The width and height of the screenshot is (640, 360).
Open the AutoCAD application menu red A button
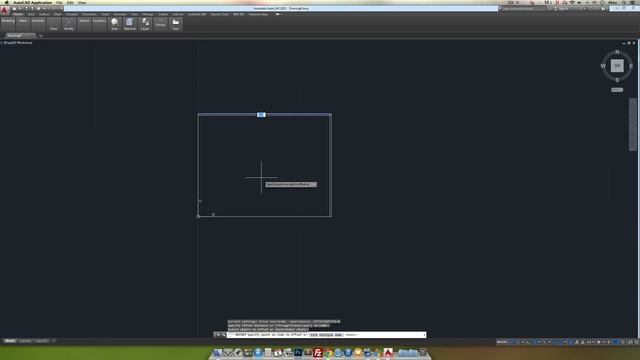[5, 10]
